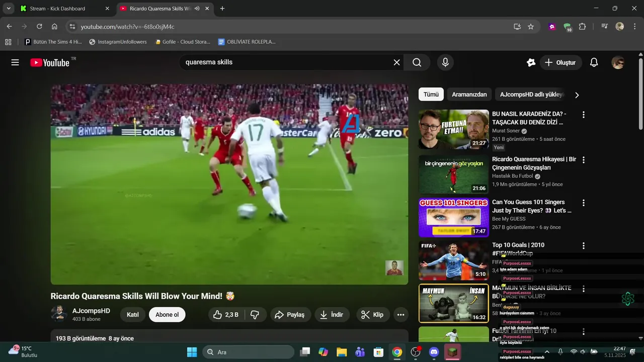Screen dimensions: 644x362
Task: View site information icon in address bar
Action: point(72,27)
